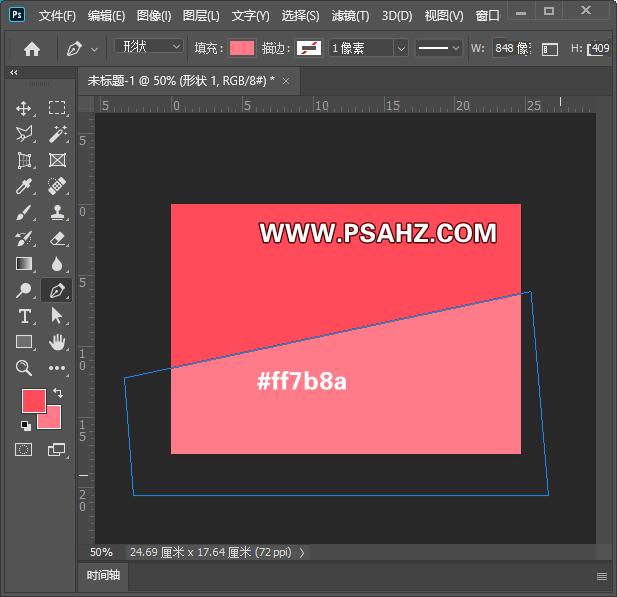Open the 编辑(E) menu
617x597 pixels.
106,16
